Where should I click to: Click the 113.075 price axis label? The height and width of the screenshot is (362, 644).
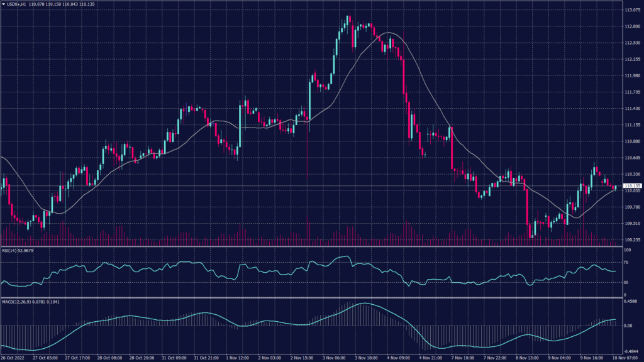point(631,10)
